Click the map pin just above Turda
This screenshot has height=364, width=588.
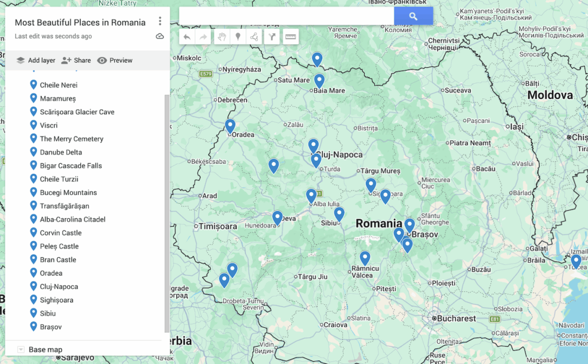click(316, 161)
